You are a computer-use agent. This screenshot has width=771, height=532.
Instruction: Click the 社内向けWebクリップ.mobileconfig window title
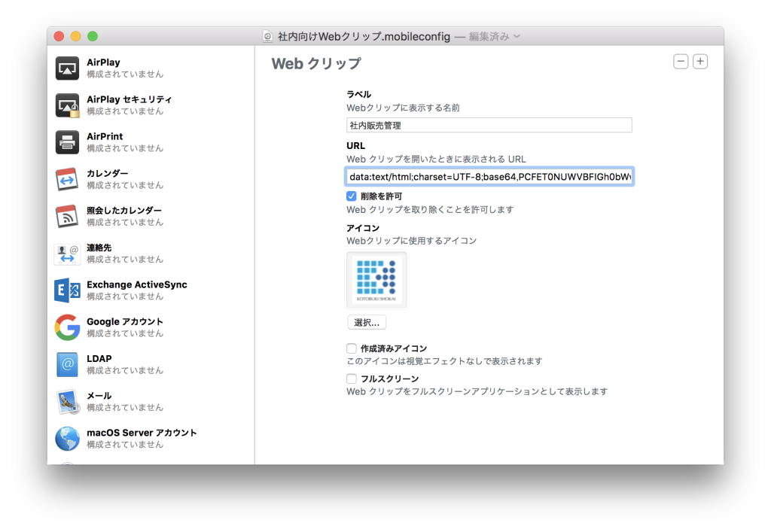pyautogui.click(x=364, y=36)
